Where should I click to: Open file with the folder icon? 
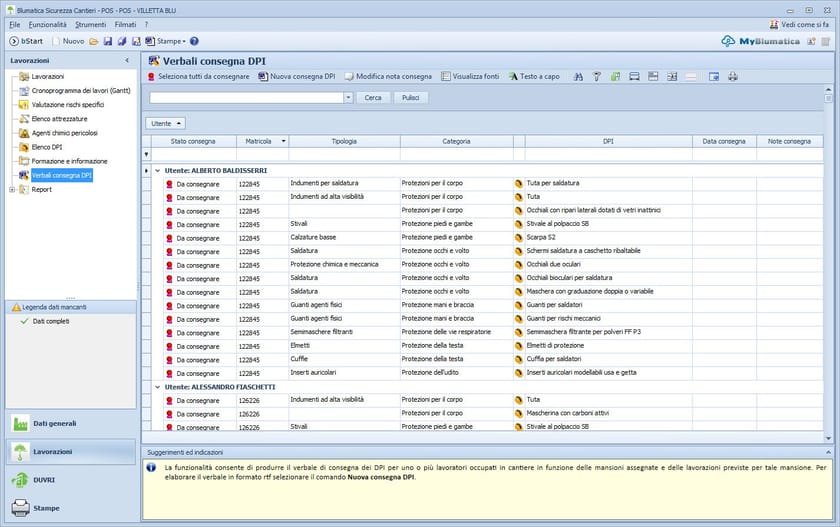click(x=94, y=41)
